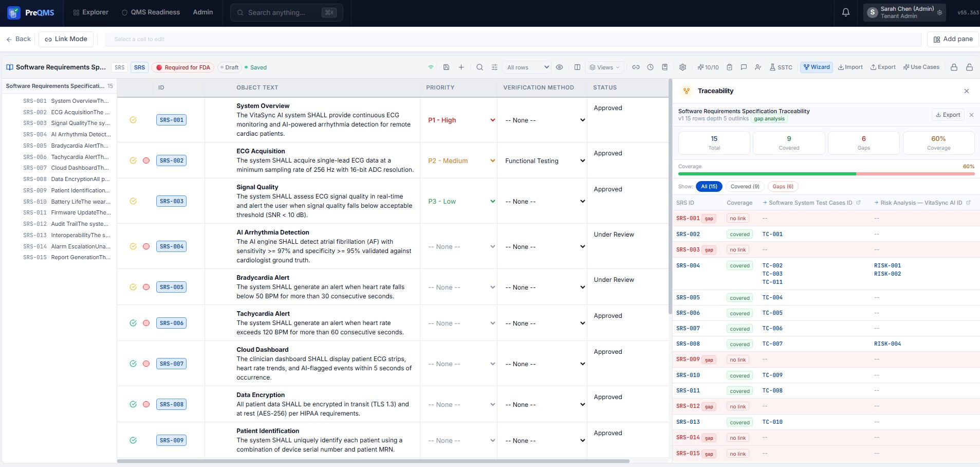Click the green check icon for SRS-007
980x467 pixels.
tap(133, 364)
